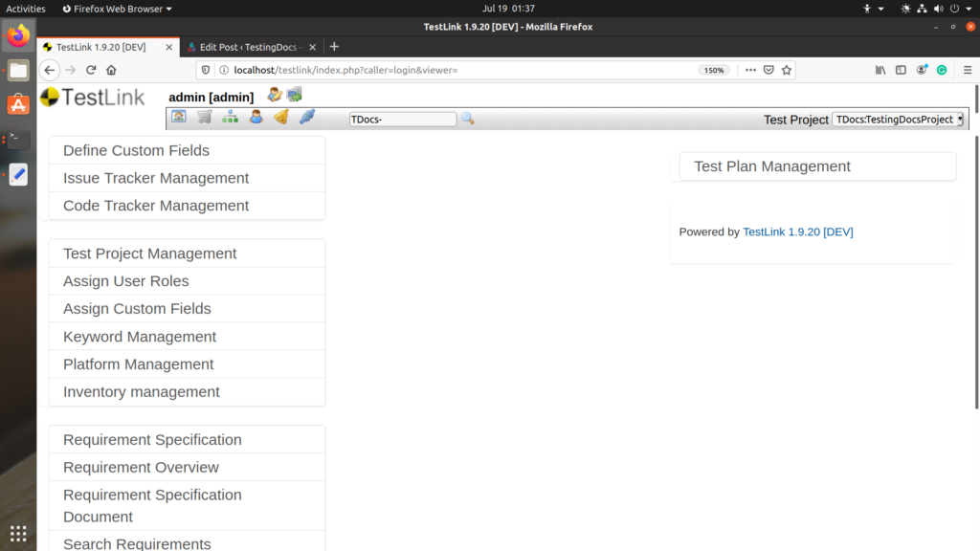Run a search with the magnifier icon
The image size is (980, 551).
466,117
